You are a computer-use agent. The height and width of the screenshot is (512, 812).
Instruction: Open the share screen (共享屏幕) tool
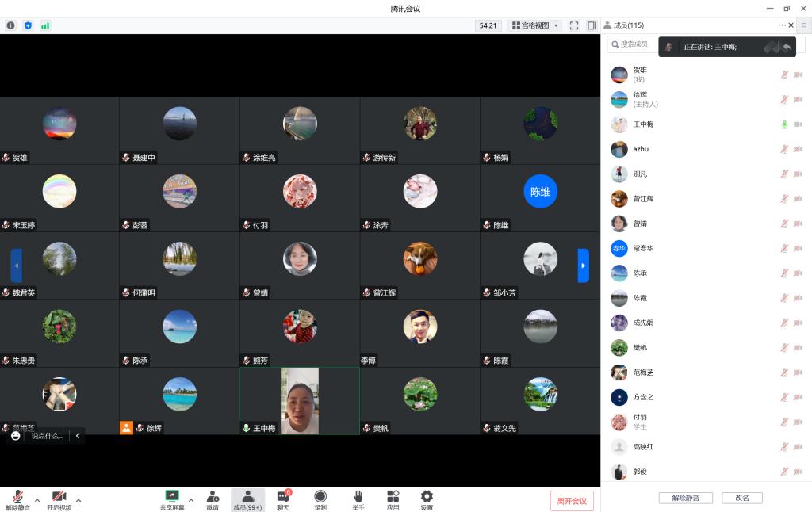tap(172, 497)
